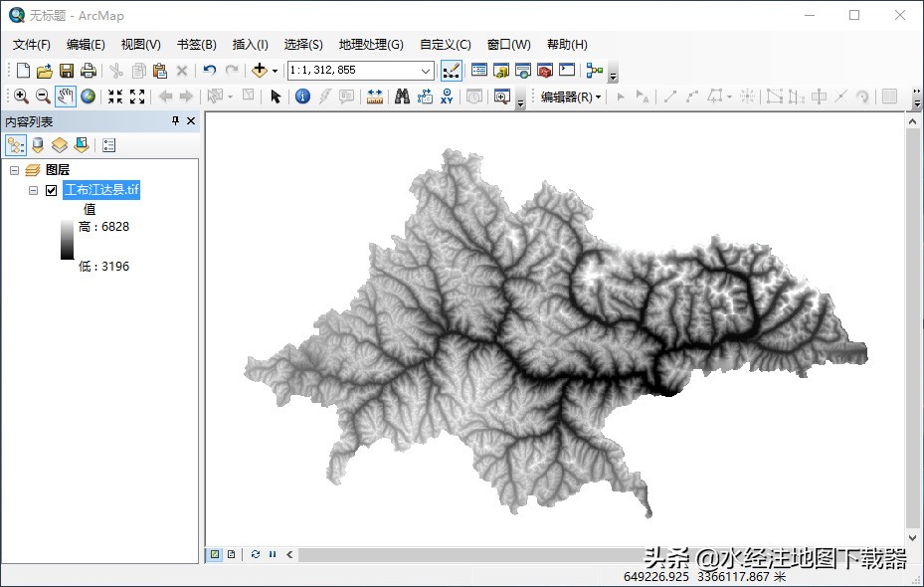
Task: Select the Go To XY tool
Action: pos(447,97)
